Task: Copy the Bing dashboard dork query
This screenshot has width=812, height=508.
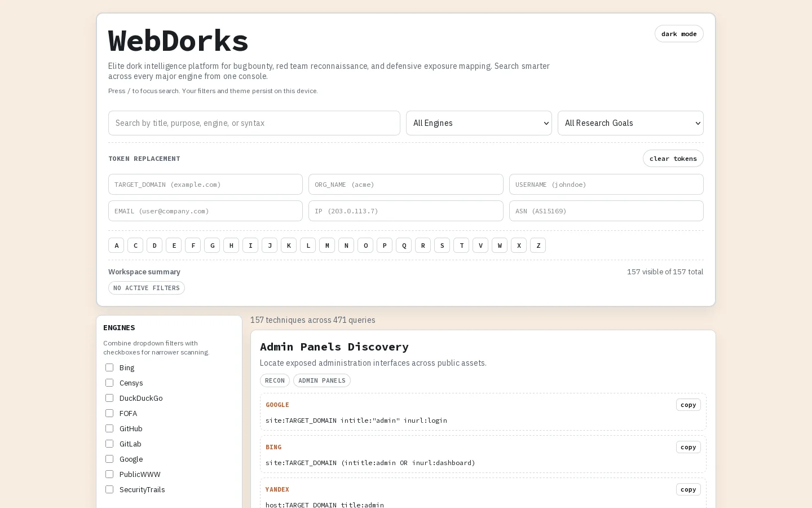Action: (689, 447)
